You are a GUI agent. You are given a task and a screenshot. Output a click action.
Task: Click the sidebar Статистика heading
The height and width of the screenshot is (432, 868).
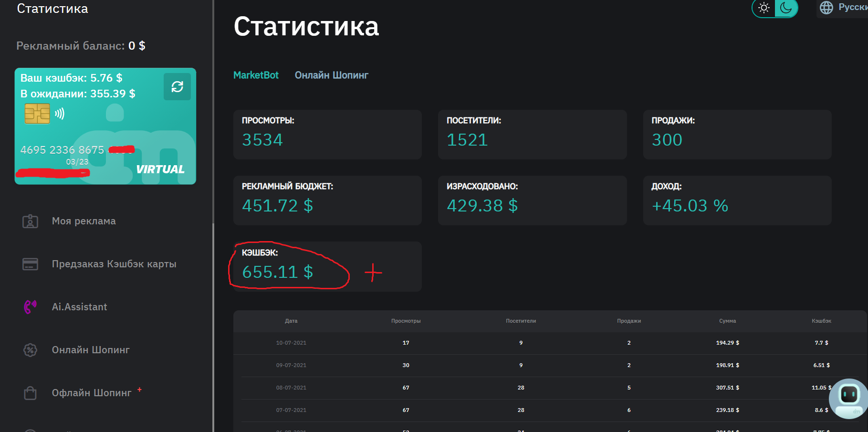(52, 9)
